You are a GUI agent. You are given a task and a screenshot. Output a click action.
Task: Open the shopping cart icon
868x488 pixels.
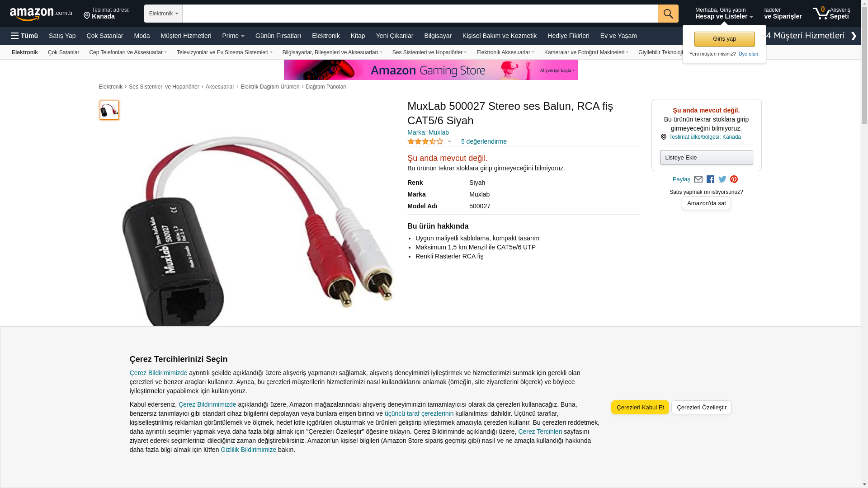[831, 13]
